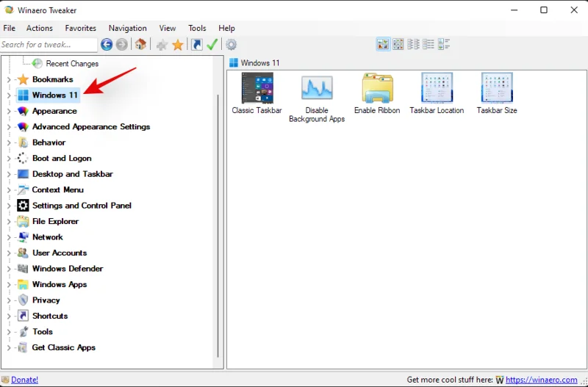Expand the Privacy tree node
Image resolution: width=588 pixels, height=387 pixels.
click(x=9, y=300)
